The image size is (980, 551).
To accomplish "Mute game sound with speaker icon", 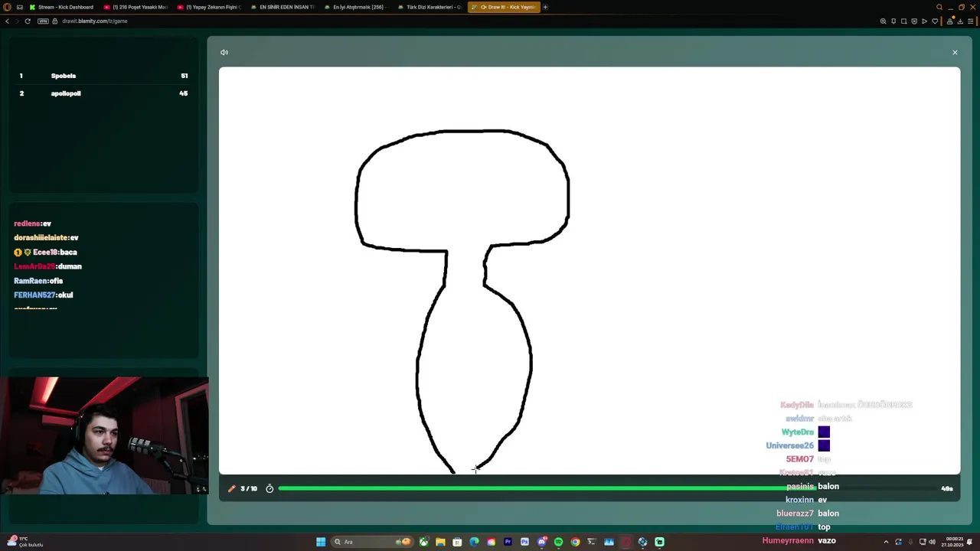I will click(x=224, y=52).
